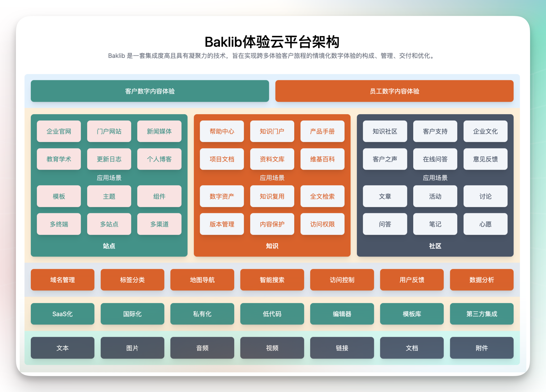Select the 个人博客 tile
This screenshot has width=546, height=392.
(x=159, y=159)
